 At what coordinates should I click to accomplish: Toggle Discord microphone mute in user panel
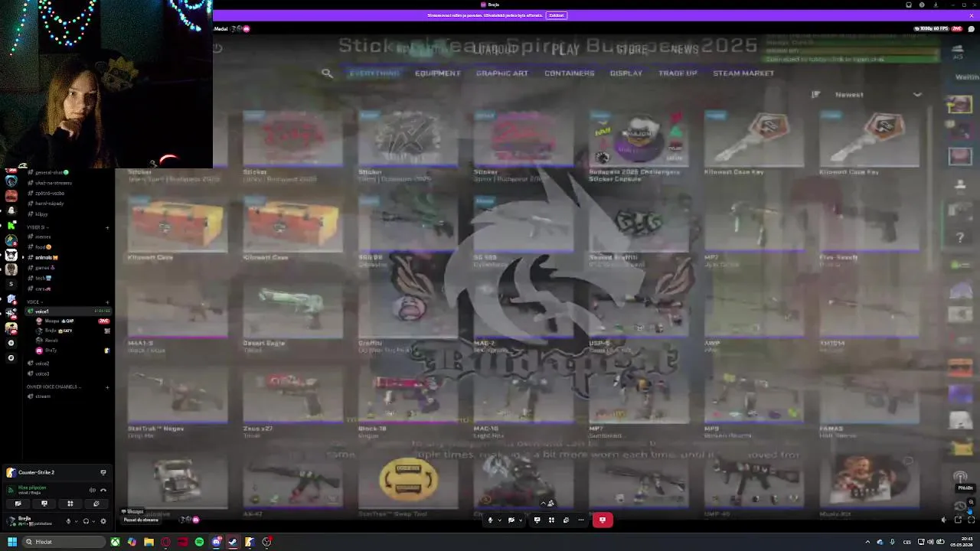68,522
